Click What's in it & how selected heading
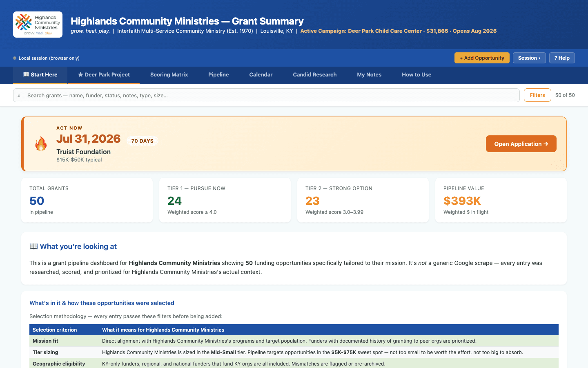The image size is (588, 368). [x=102, y=303]
